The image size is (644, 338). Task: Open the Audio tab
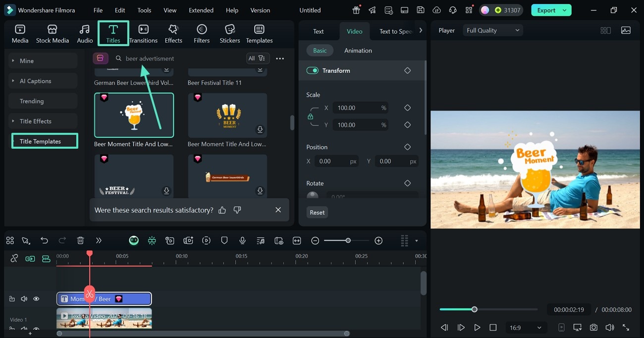click(85, 34)
